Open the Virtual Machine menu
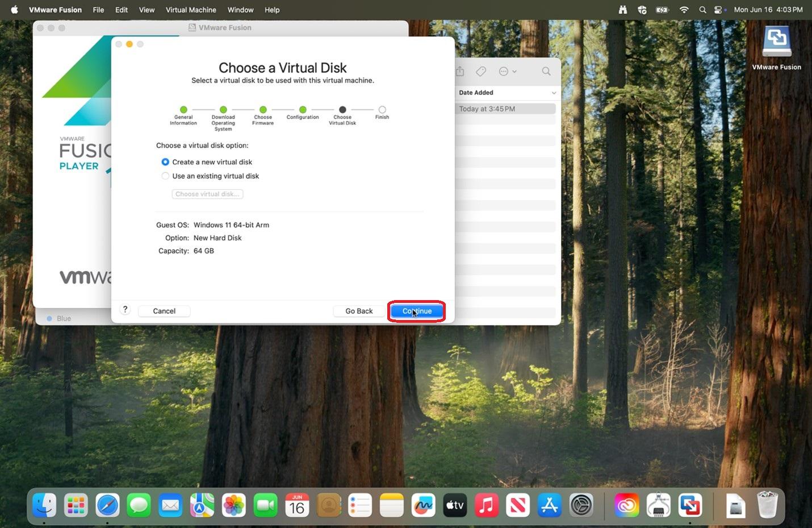The width and height of the screenshot is (812, 528). 191,10
